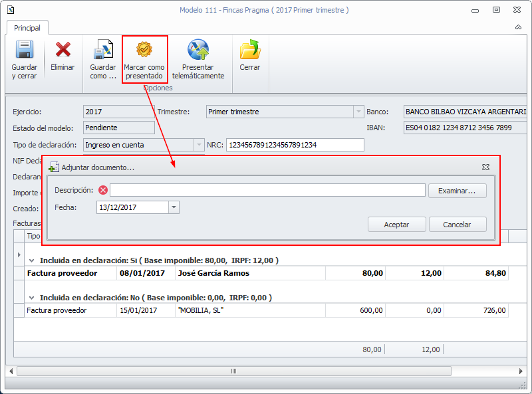Viewport: 532px width, 394px height.
Task: Click the red error icon beside Descripción
Action: (x=103, y=190)
